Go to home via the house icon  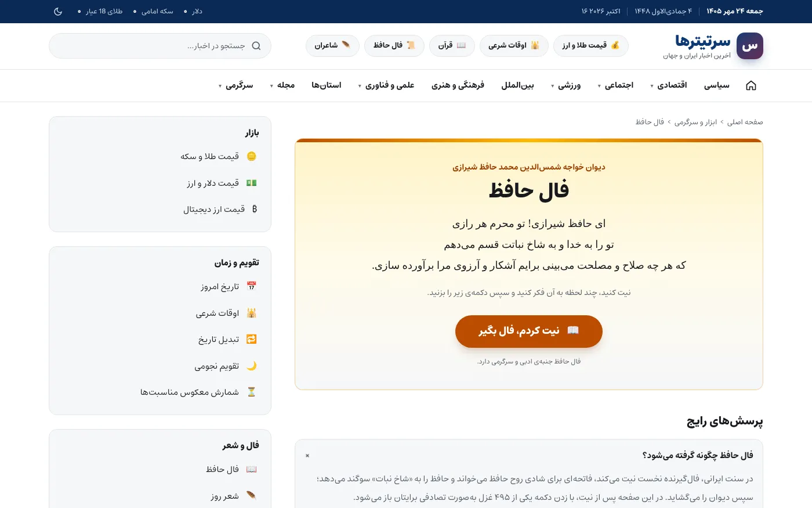751,85
